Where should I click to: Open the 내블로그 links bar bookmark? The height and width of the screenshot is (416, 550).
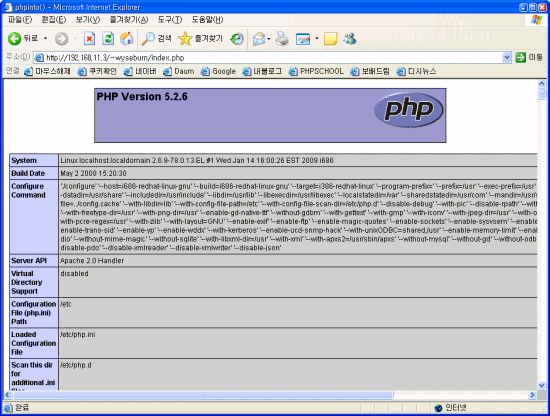tap(262, 71)
